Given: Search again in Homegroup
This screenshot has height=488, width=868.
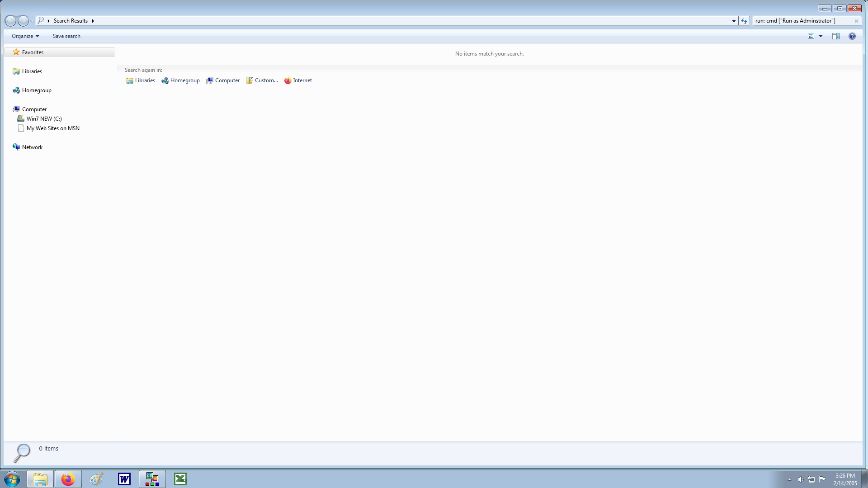Looking at the screenshot, I should click(180, 80).
